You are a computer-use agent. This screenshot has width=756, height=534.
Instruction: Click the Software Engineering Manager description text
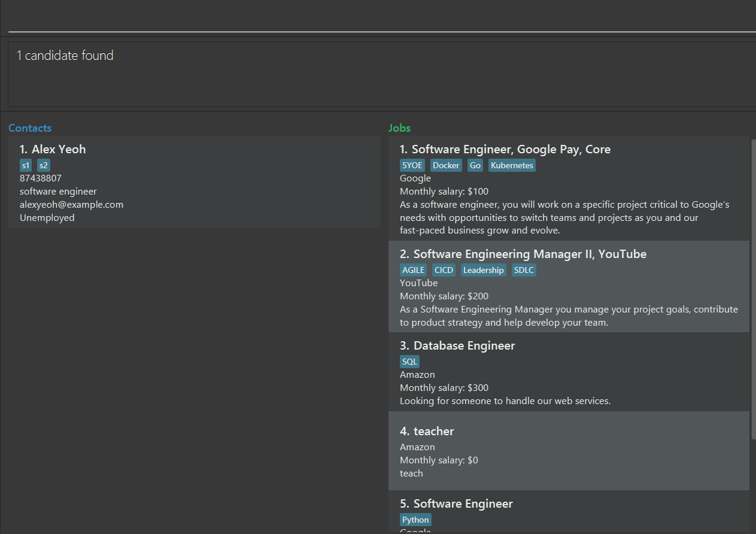[x=569, y=316]
